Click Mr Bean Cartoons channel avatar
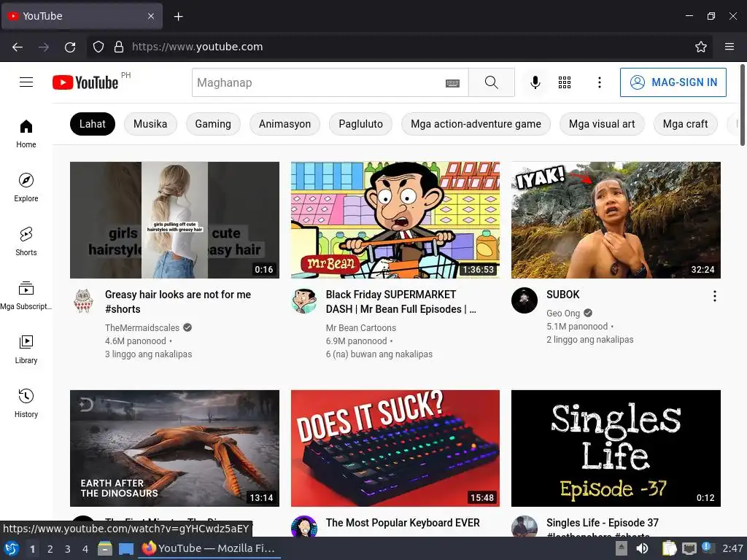Screen dimensions: 747x560 click(x=304, y=300)
